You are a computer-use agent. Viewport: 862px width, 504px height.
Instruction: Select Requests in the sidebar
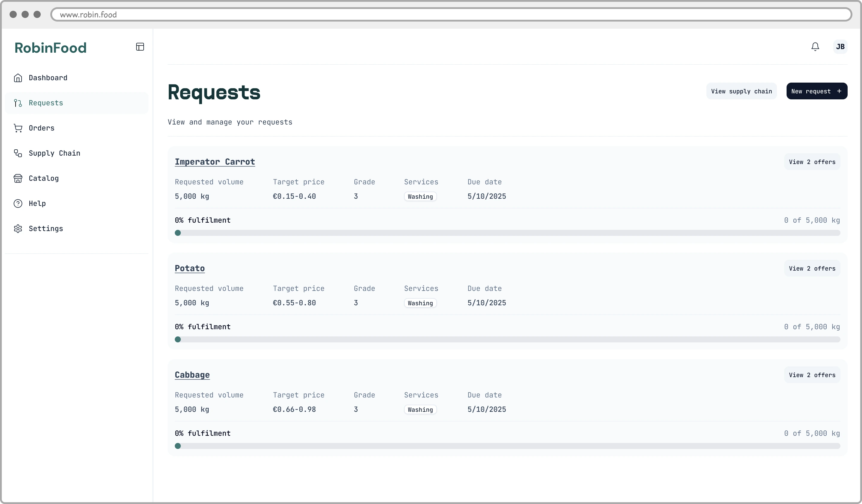tap(77, 103)
